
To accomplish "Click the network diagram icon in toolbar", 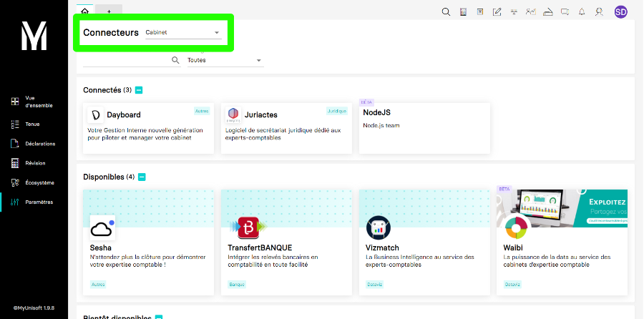I will tap(514, 12).
